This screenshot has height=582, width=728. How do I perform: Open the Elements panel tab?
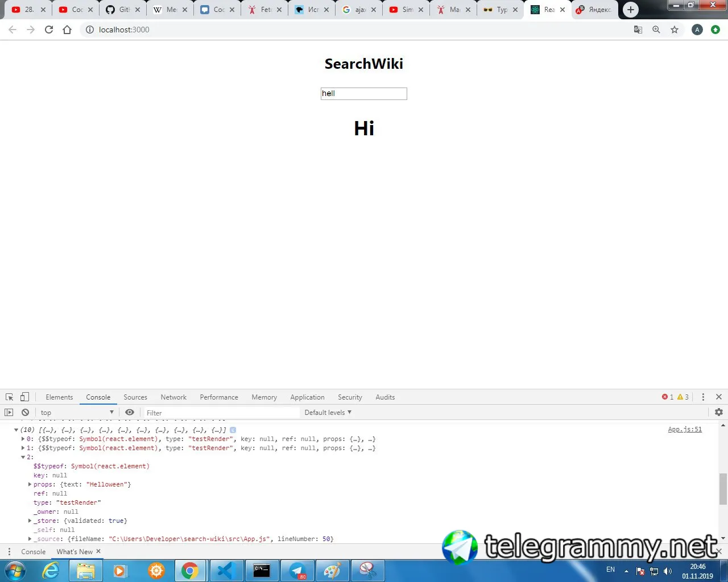coord(59,397)
